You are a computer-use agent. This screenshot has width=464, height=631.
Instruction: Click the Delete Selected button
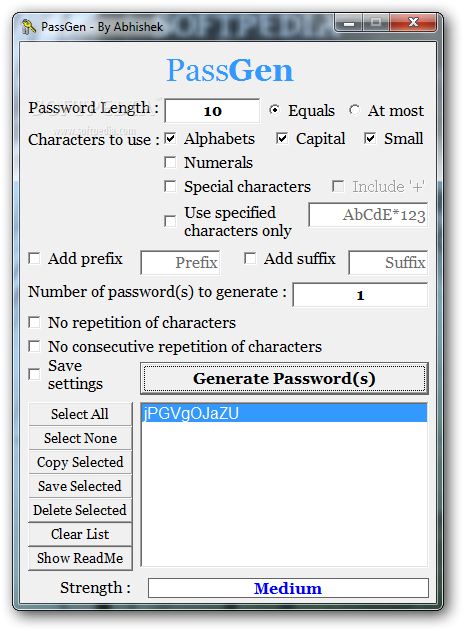tap(80, 510)
